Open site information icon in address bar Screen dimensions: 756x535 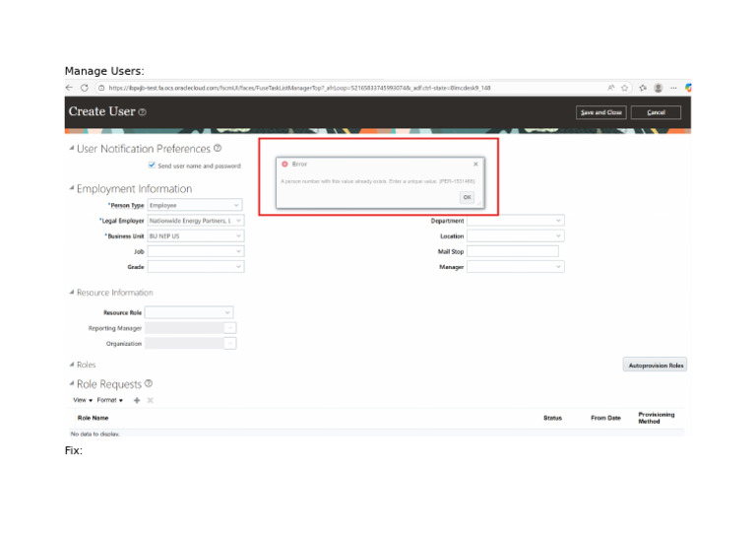click(x=101, y=88)
